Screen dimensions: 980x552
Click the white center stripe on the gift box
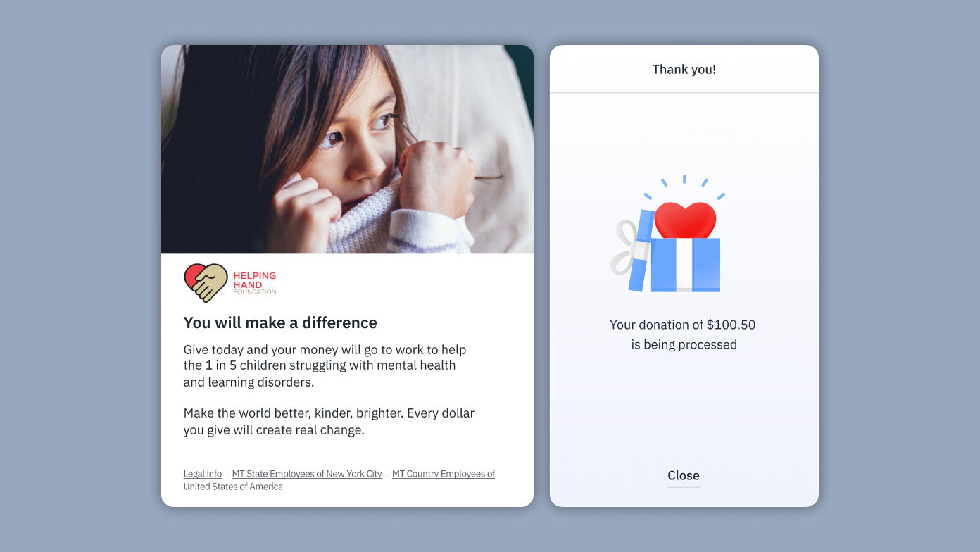tap(684, 264)
